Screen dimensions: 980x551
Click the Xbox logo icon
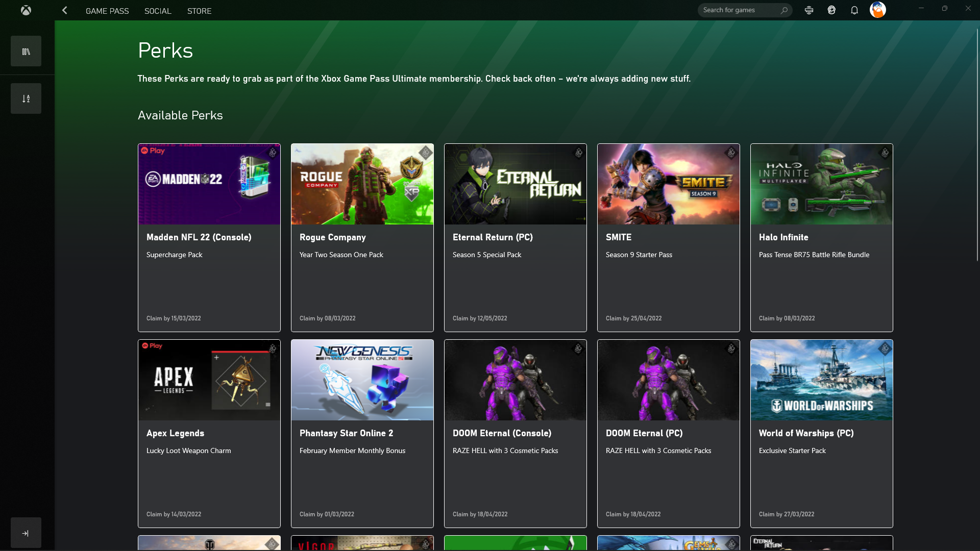click(x=26, y=10)
